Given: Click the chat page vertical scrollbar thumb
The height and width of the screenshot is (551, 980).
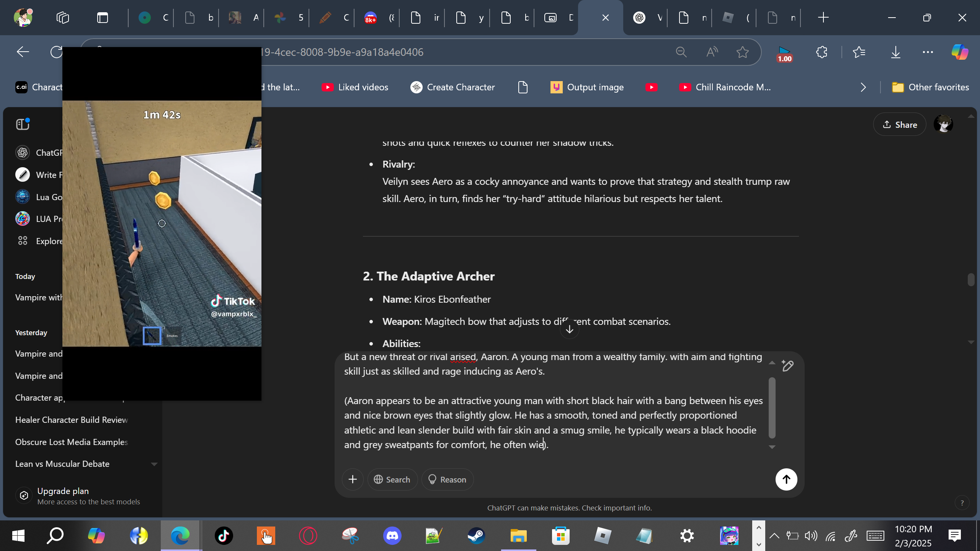Looking at the screenshot, I should pyautogui.click(x=971, y=279).
